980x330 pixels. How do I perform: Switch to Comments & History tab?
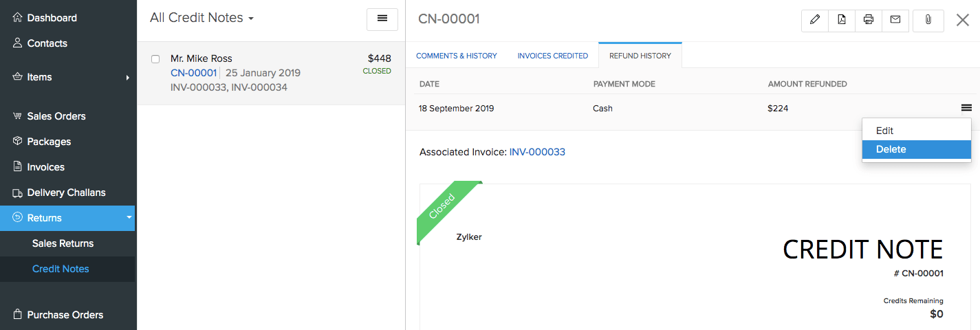(x=457, y=56)
